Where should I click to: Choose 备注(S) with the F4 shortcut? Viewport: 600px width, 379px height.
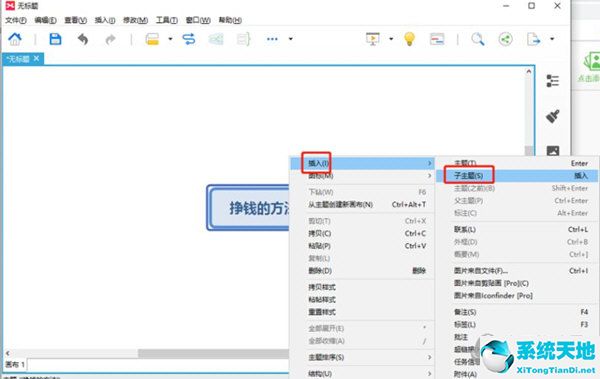point(517,312)
